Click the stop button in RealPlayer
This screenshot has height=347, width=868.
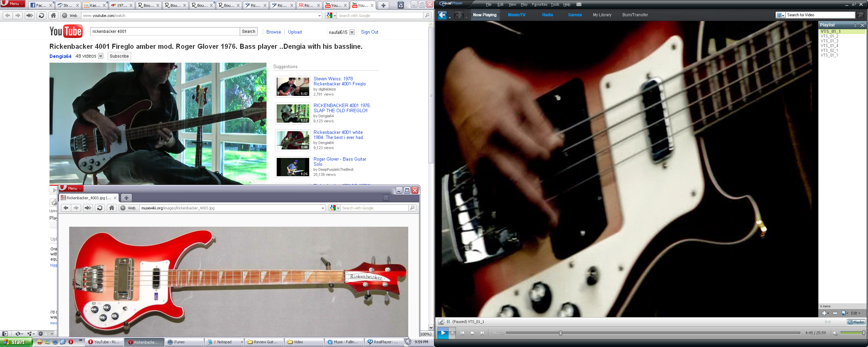point(472,333)
